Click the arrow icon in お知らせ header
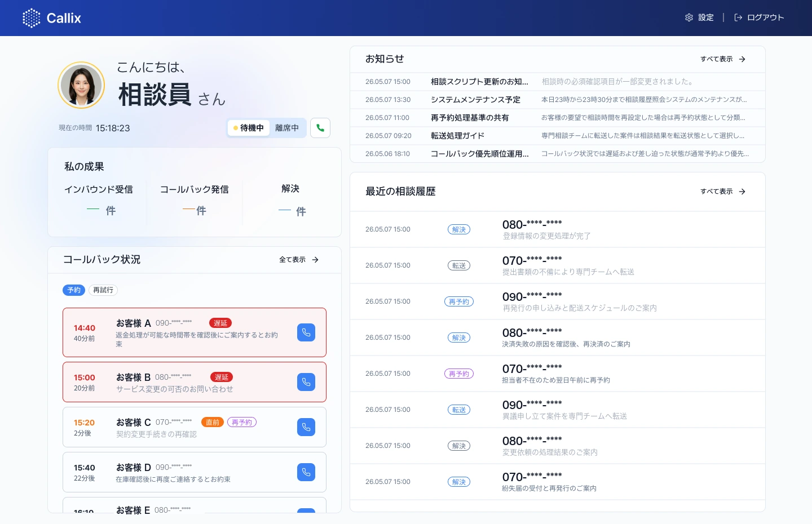 coord(742,59)
